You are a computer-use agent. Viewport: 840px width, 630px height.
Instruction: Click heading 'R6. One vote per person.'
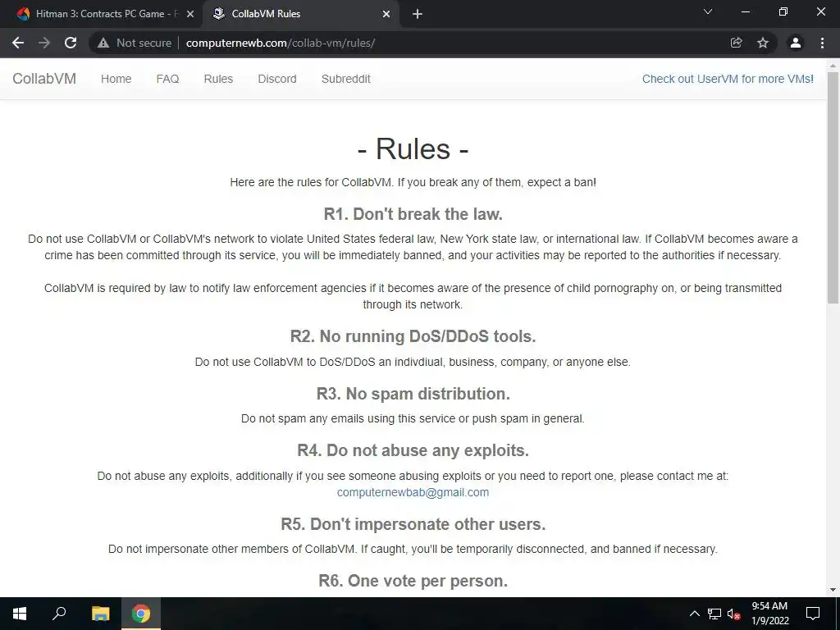413,581
